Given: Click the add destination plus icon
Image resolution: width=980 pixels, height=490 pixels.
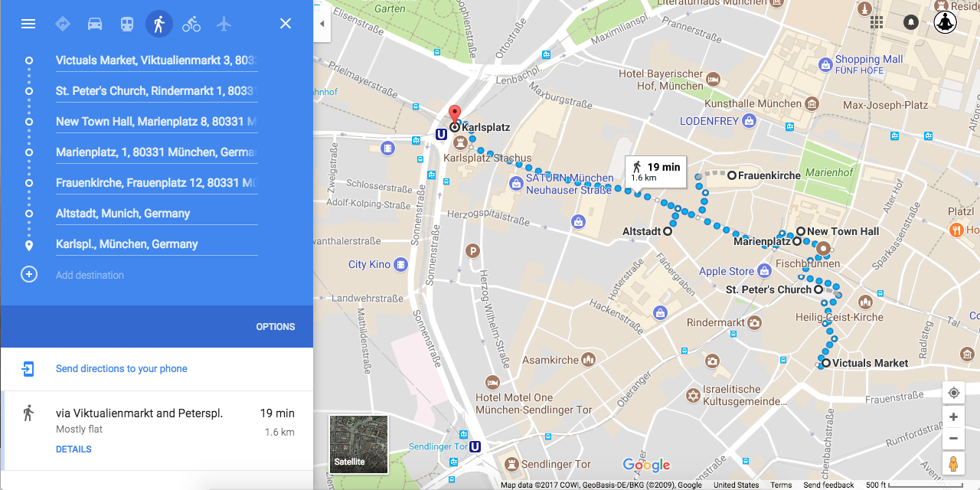Looking at the screenshot, I should tap(29, 274).
